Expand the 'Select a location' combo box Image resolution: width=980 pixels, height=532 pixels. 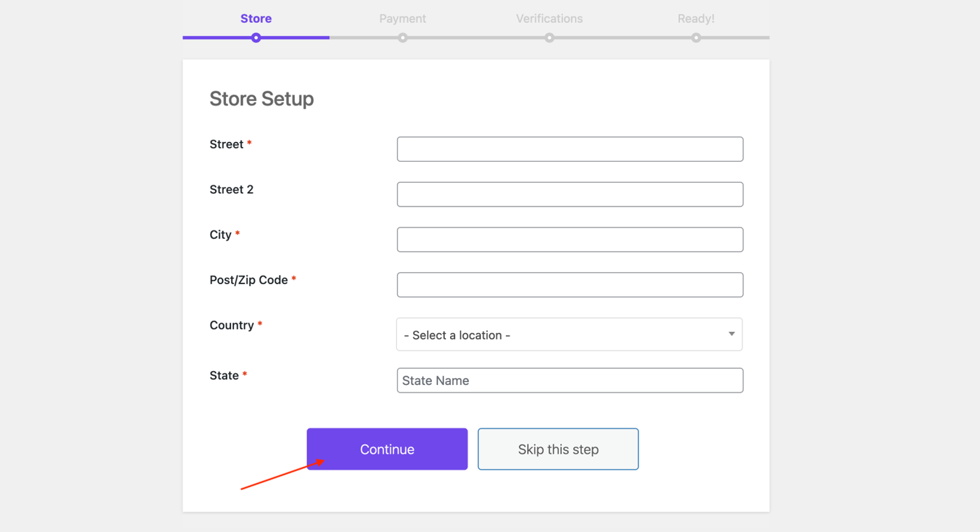[569, 335]
